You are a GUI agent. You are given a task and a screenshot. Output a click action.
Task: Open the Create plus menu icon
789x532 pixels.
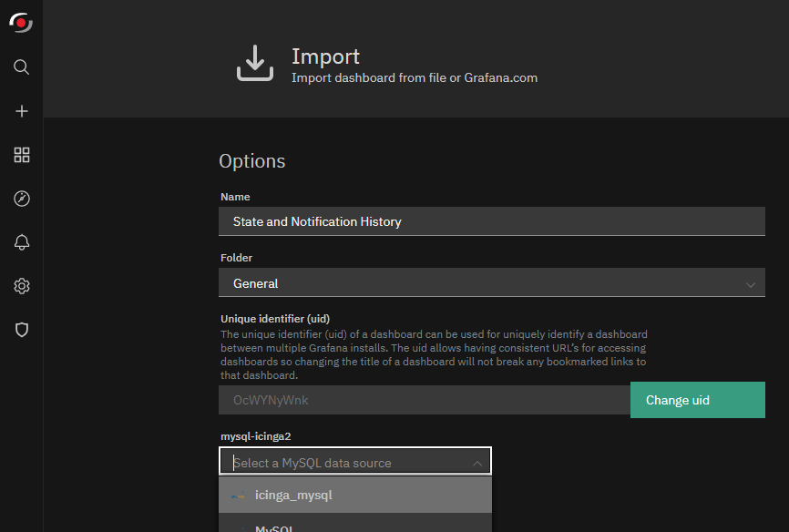[x=21, y=111]
